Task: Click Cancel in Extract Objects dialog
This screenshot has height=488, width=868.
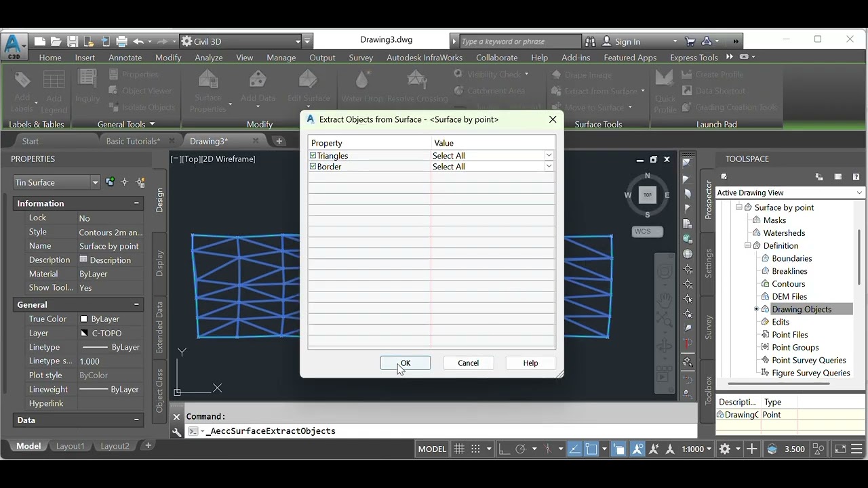Action: 468,363
